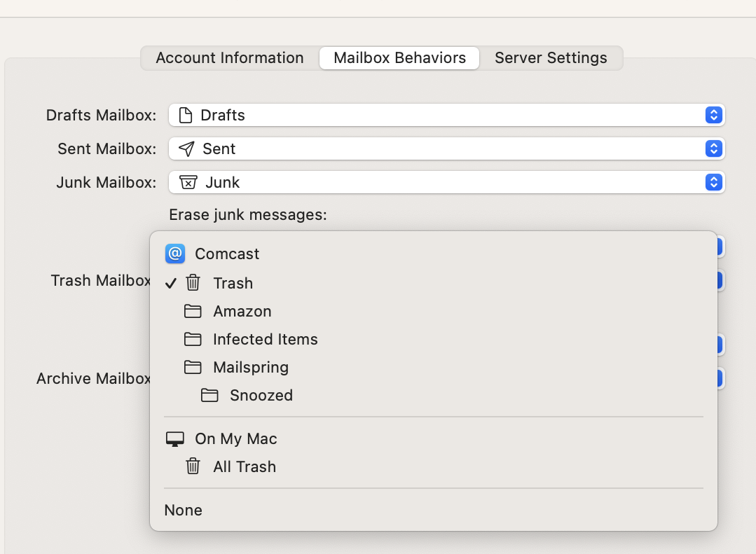The width and height of the screenshot is (756, 554).
Task: Switch to the Account Information tab
Action: 230,58
